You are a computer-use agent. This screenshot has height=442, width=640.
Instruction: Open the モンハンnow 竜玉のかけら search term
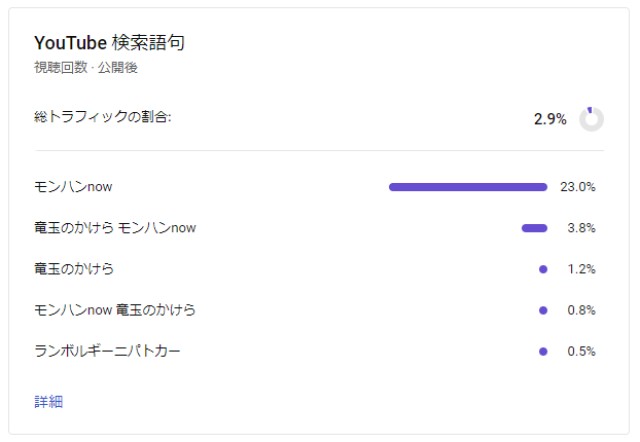point(115,310)
